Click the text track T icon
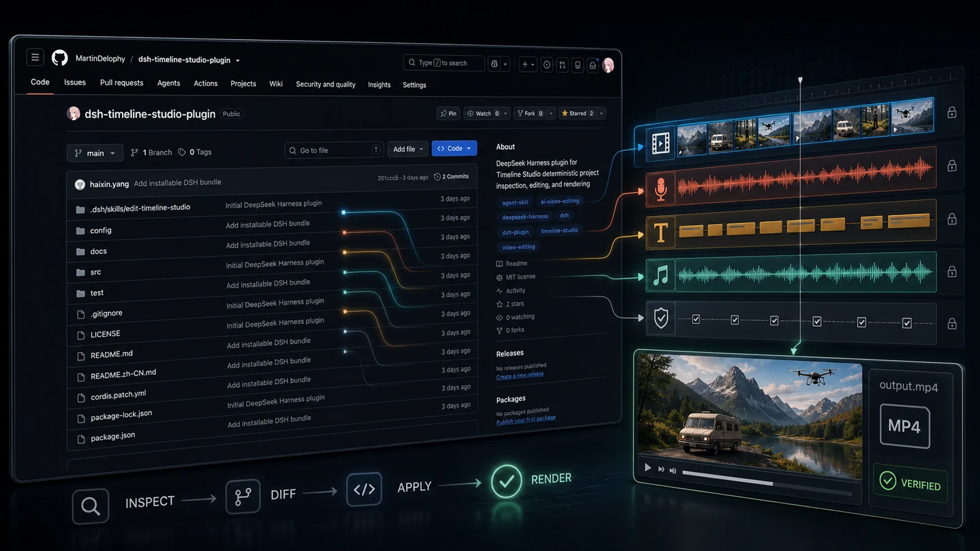 [x=660, y=233]
